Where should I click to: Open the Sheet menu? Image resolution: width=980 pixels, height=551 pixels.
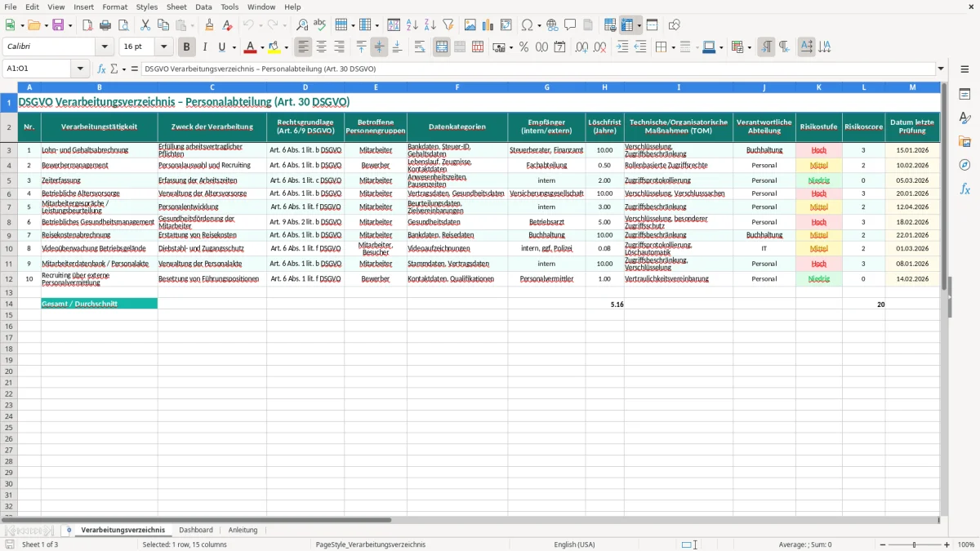pyautogui.click(x=176, y=7)
